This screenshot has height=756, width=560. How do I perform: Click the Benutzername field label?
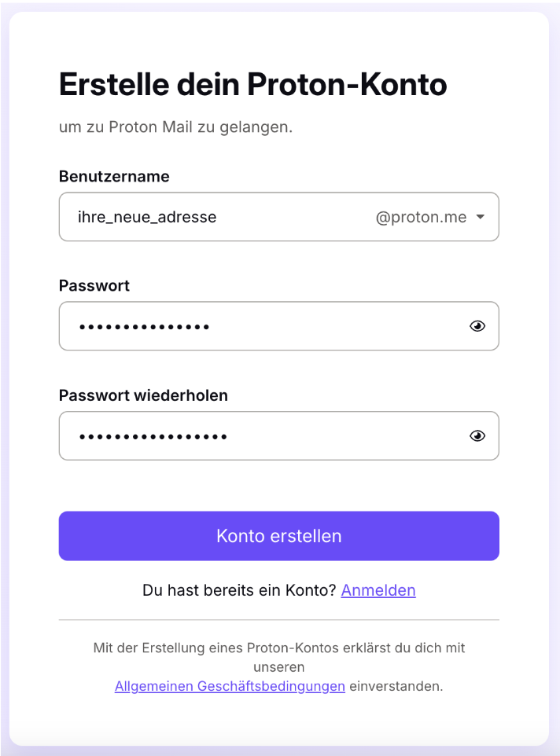[x=114, y=177]
